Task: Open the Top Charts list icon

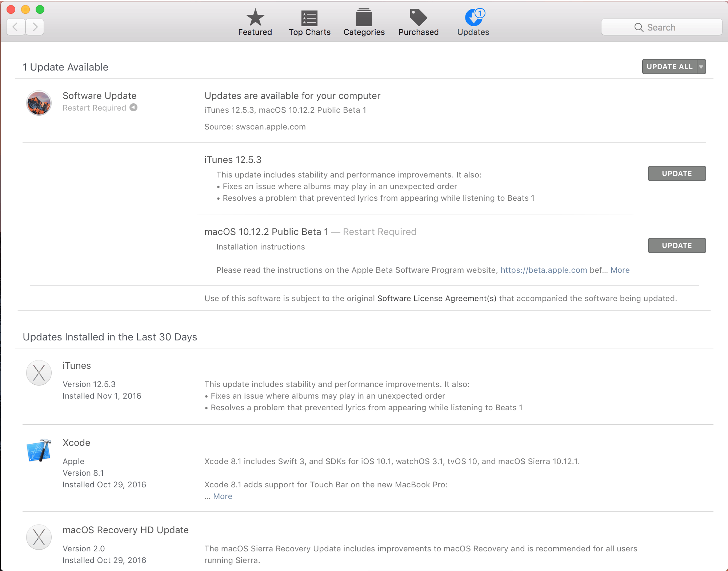Action: click(309, 17)
